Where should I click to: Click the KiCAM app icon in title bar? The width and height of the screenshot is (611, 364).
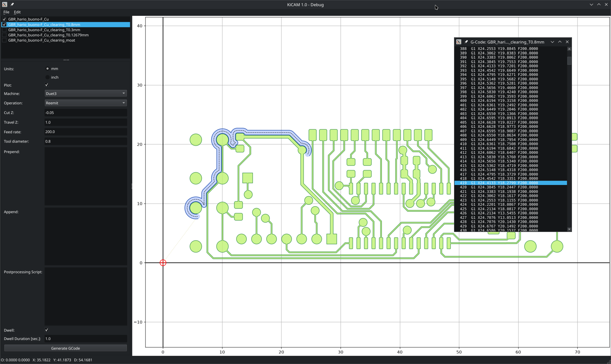[x=5, y=5]
